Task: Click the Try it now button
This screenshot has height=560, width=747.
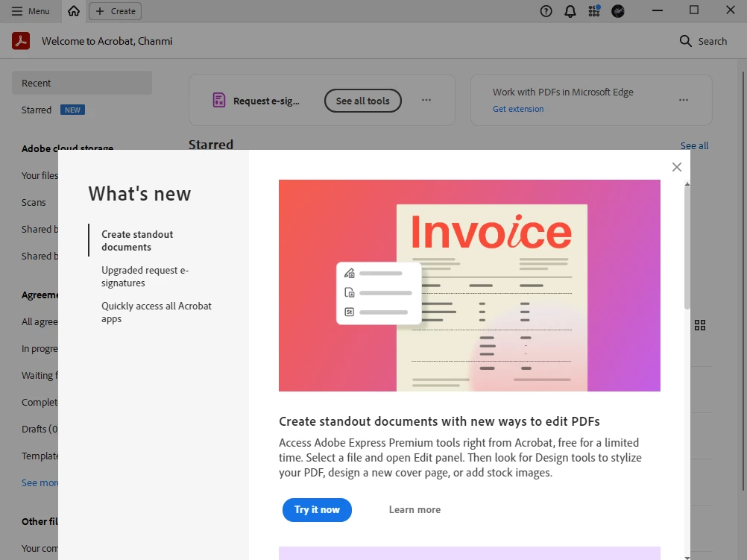Action: [x=317, y=510]
